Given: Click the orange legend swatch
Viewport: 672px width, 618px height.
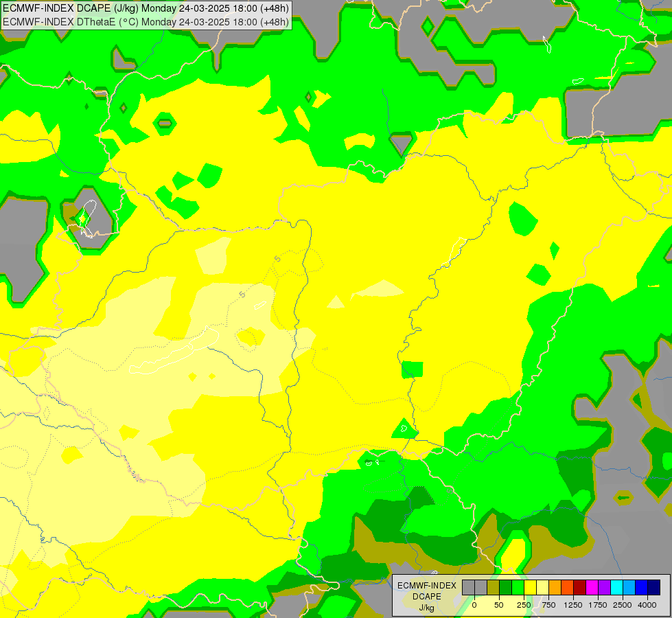Looking at the screenshot, I should point(555,587).
